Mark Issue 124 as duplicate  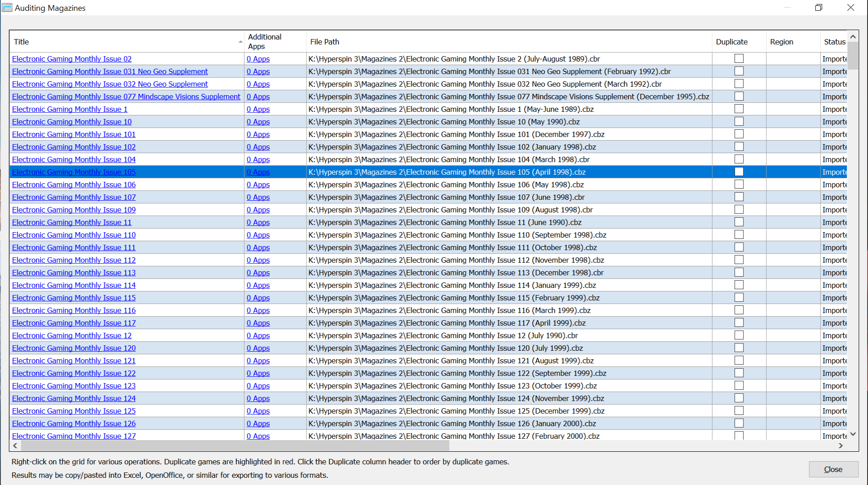tap(739, 398)
